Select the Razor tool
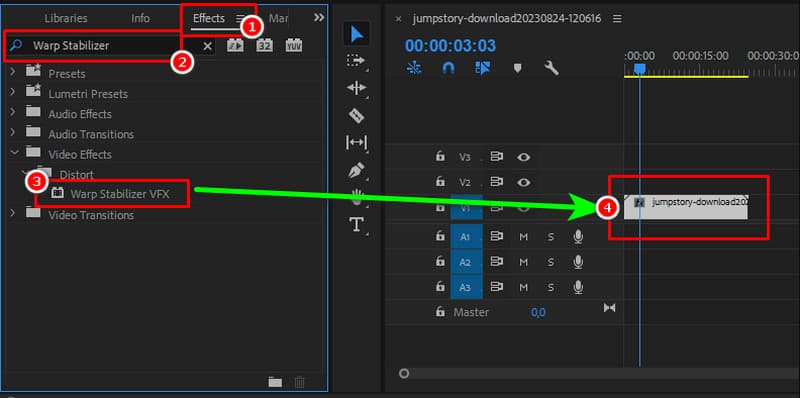This screenshot has width=800, height=398. [x=356, y=115]
